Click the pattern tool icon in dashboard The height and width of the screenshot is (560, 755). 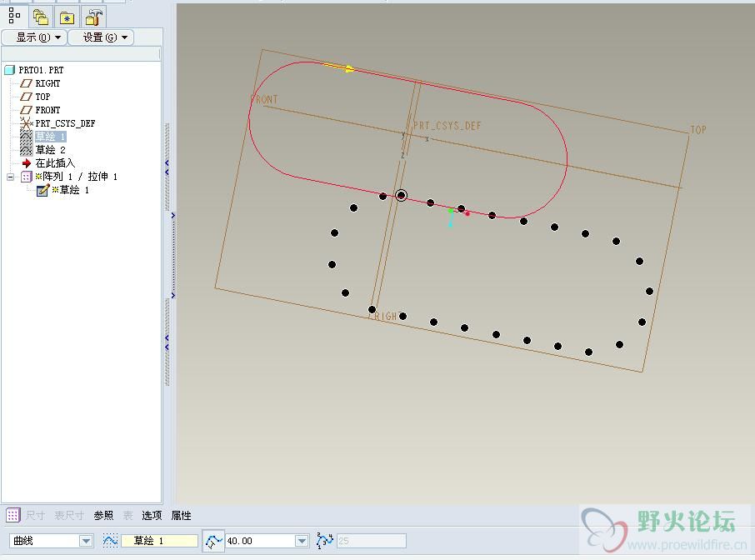tap(13, 515)
